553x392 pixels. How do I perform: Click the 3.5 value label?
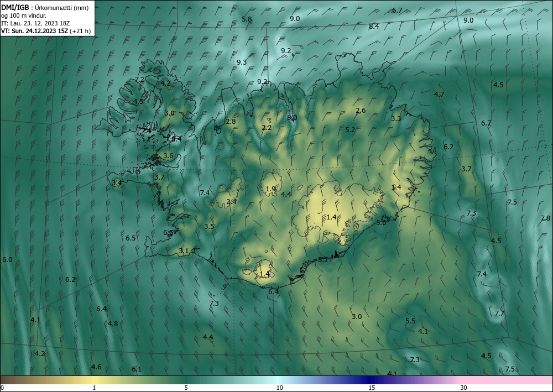click(209, 226)
